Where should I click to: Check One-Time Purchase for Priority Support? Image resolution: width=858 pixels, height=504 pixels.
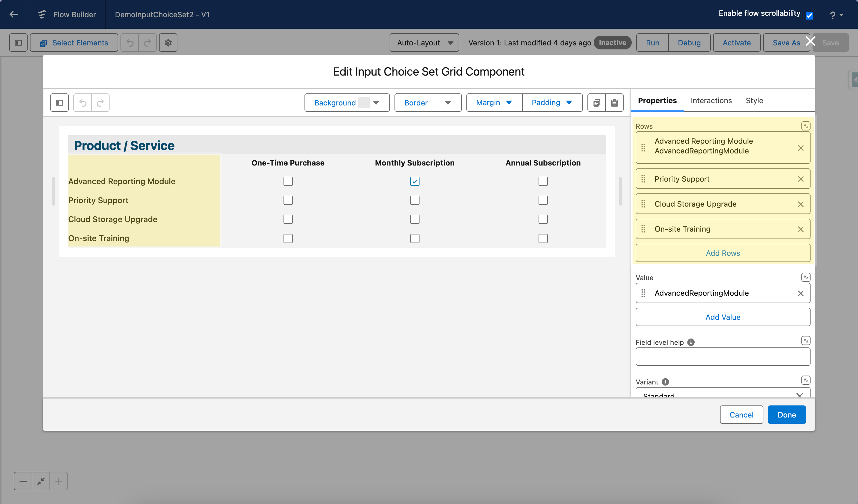click(288, 201)
